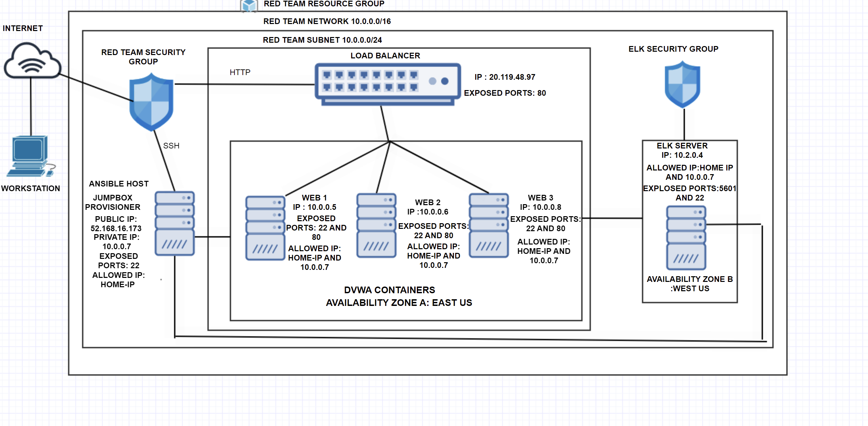Select the Jumpbox Provisioner server icon
The image size is (868, 426).
click(174, 223)
